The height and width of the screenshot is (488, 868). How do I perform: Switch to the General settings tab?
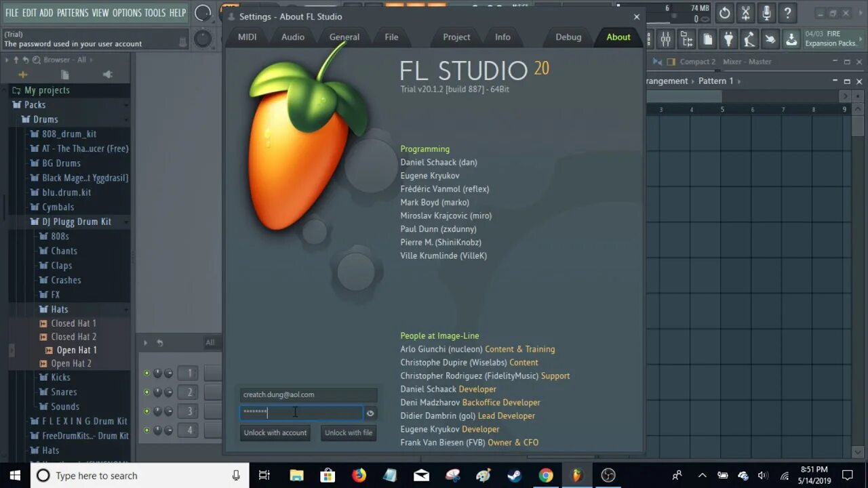[344, 37]
